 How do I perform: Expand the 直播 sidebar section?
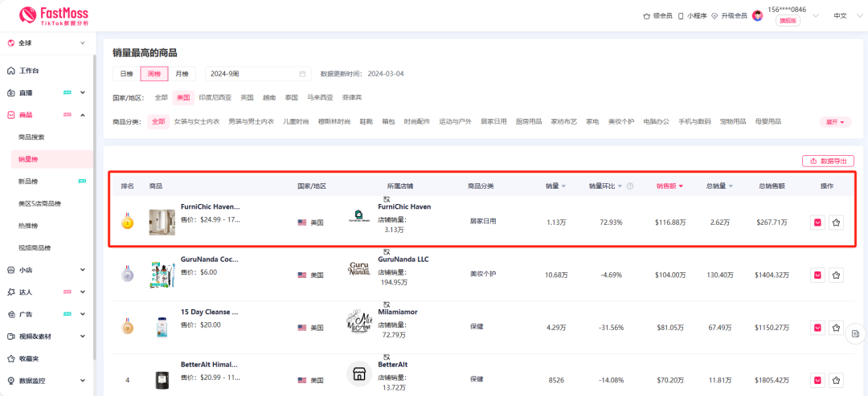[47, 92]
